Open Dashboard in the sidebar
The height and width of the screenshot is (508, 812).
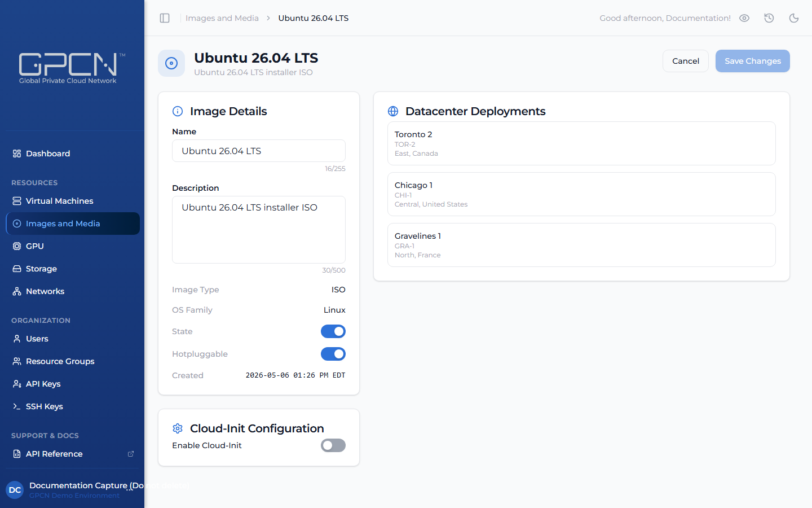click(73, 154)
